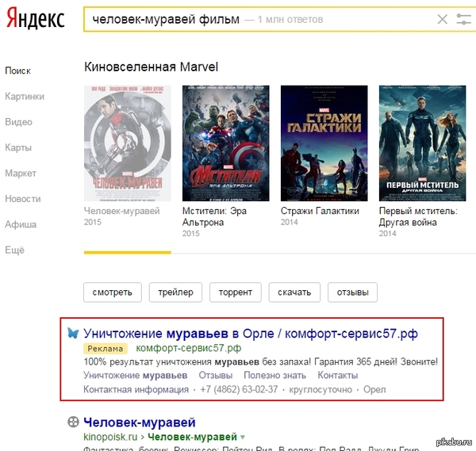476x451 pixels.
Task: Switch to Видео search section
Action: [18, 122]
